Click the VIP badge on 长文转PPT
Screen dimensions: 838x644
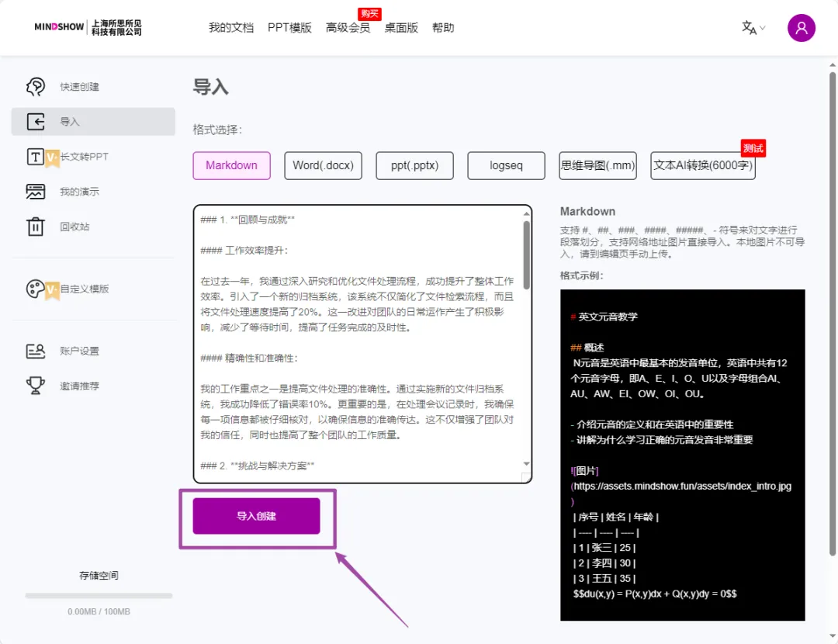click(52, 158)
